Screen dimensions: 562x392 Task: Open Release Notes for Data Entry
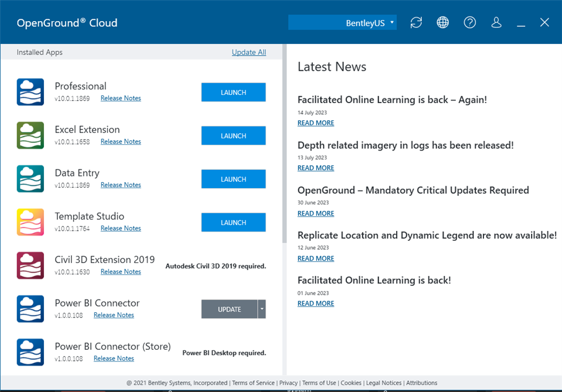121,185
